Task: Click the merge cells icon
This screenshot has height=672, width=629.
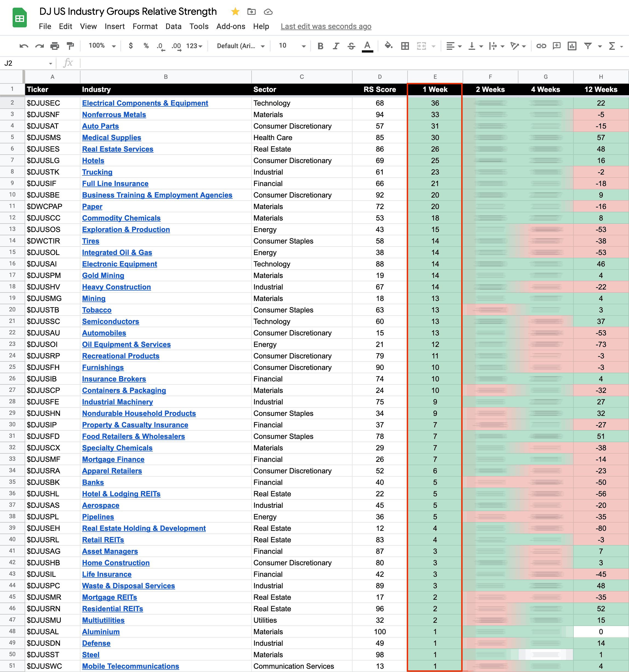Action: click(x=421, y=46)
